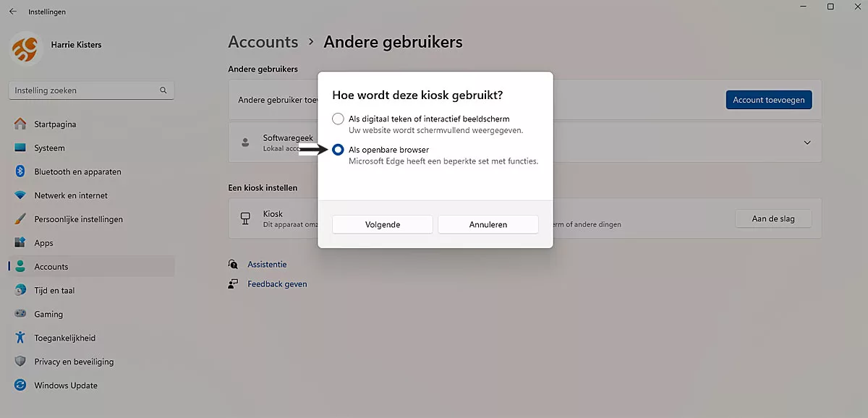Click the Persoonlijke instellingen brush icon

tap(20, 219)
